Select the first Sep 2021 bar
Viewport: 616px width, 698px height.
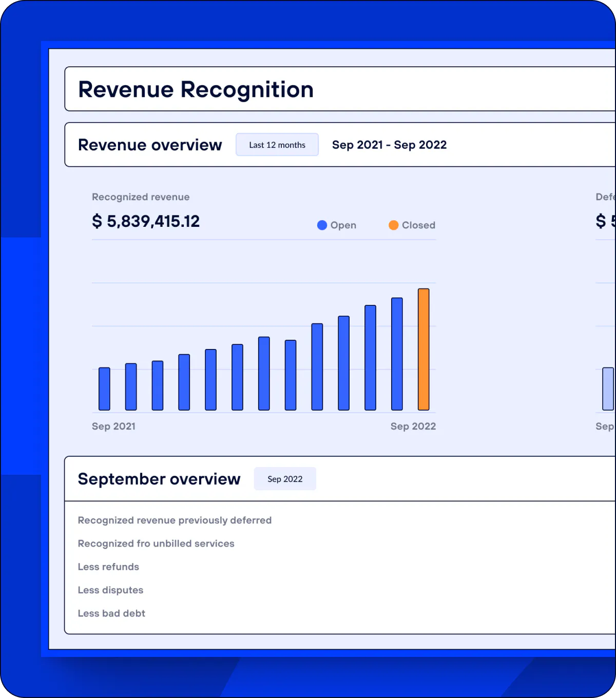point(104,388)
